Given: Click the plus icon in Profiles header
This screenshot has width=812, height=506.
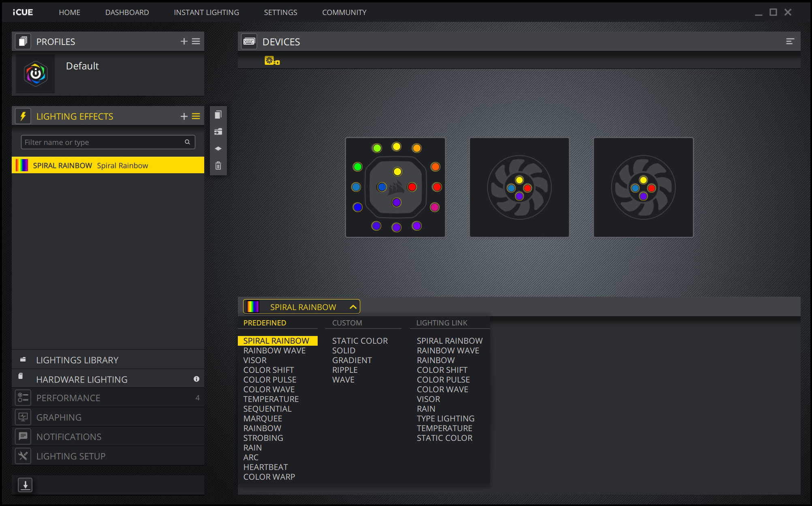Looking at the screenshot, I should pyautogui.click(x=184, y=41).
